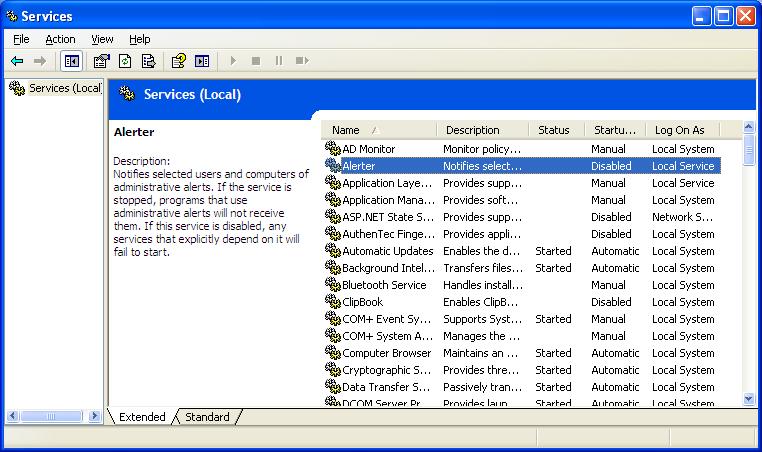Click 'Passively tran…' description cell
This screenshot has height=452, width=762.
[482, 387]
